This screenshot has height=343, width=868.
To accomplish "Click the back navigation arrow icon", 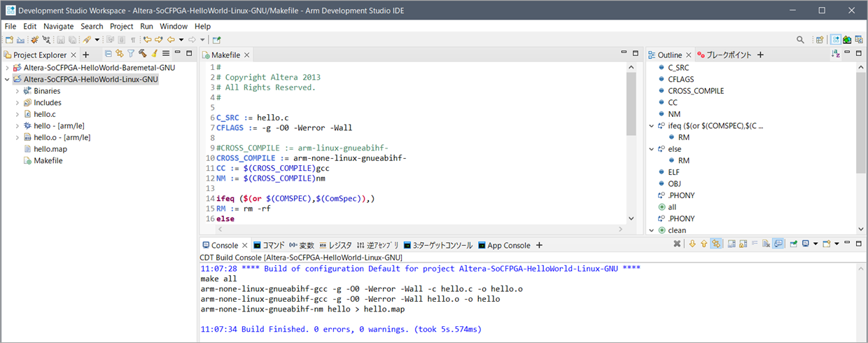I will (170, 40).
